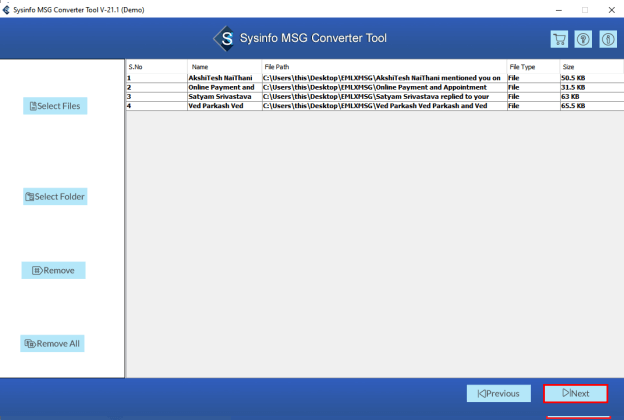Image resolution: width=624 pixels, height=420 pixels.
Task: Click the File type cell in Ved Parkash row
Action: tap(533, 105)
